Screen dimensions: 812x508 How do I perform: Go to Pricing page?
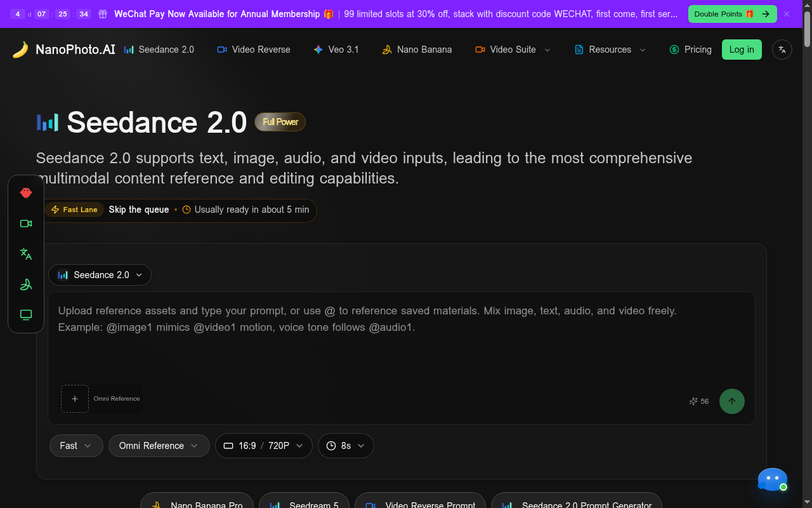pos(691,50)
